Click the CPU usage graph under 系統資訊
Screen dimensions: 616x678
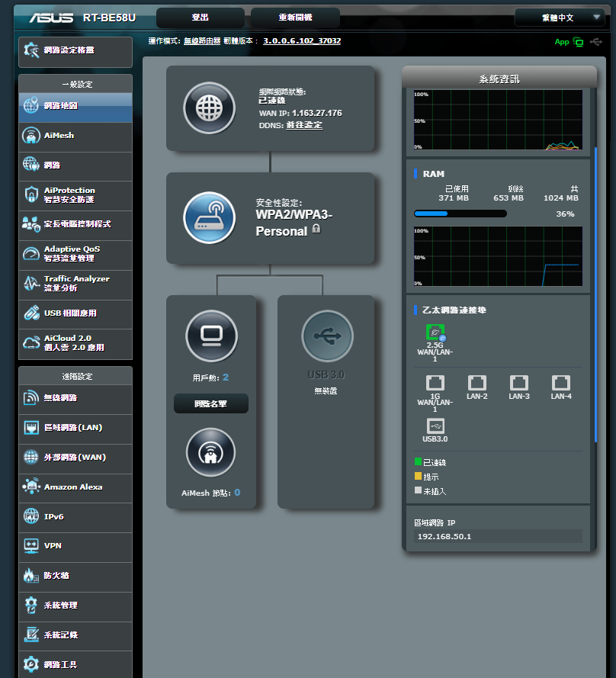pos(498,120)
